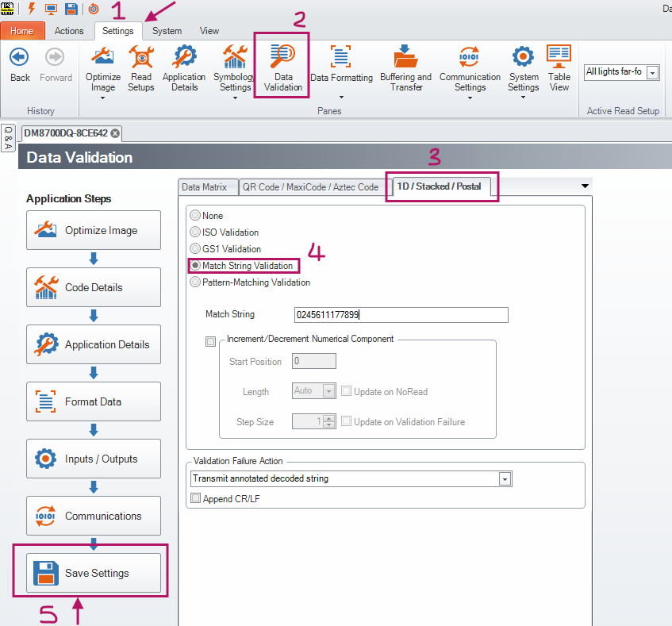This screenshot has width=672, height=626.
Task: Enable the Append CR/LF checkbox
Action: [196, 498]
